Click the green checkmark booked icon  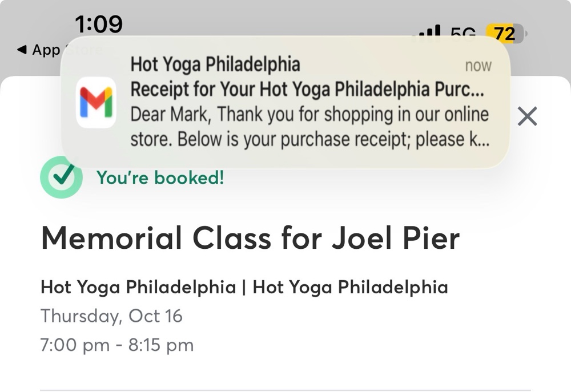pos(61,177)
